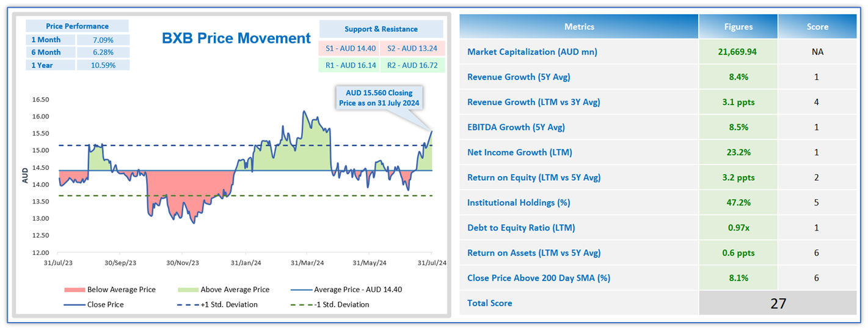Click the 16.50 y-axis value
This screenshot has width=868, height=330.
click(x=40, y=100)
